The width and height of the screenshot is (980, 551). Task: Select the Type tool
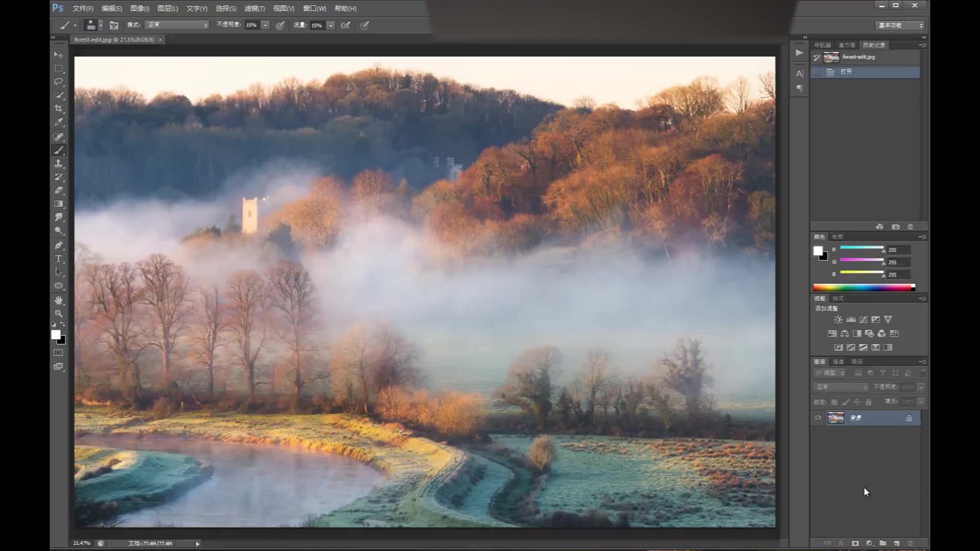(x=59, y=259)
